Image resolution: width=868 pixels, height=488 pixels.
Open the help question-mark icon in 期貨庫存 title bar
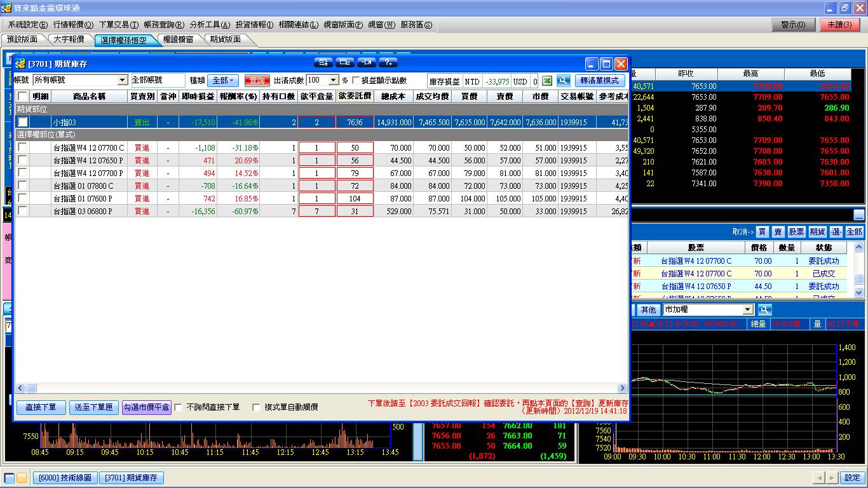coord(388,62)
